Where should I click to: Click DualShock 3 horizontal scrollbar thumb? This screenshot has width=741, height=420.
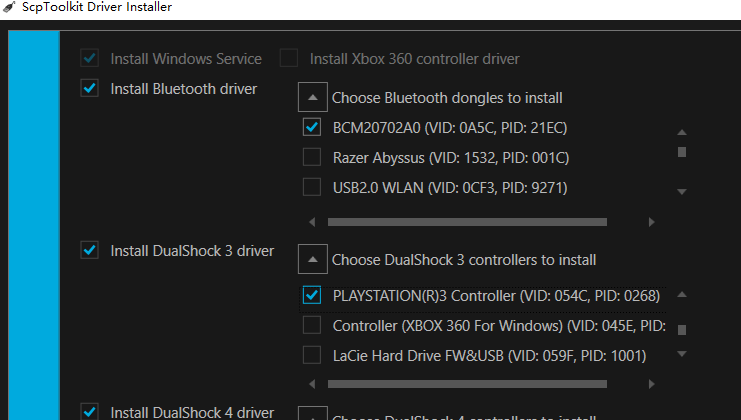pyautogui.click(x=467, y=384)
